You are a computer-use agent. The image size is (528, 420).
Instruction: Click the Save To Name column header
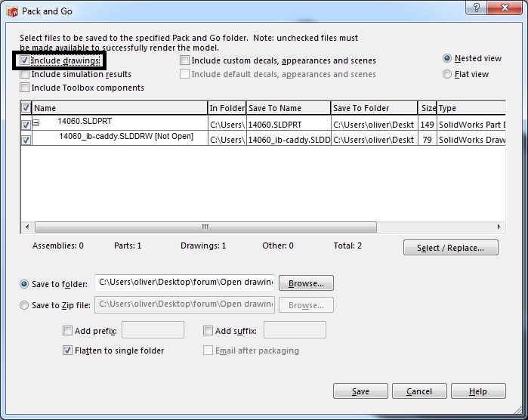coord(288,108)
